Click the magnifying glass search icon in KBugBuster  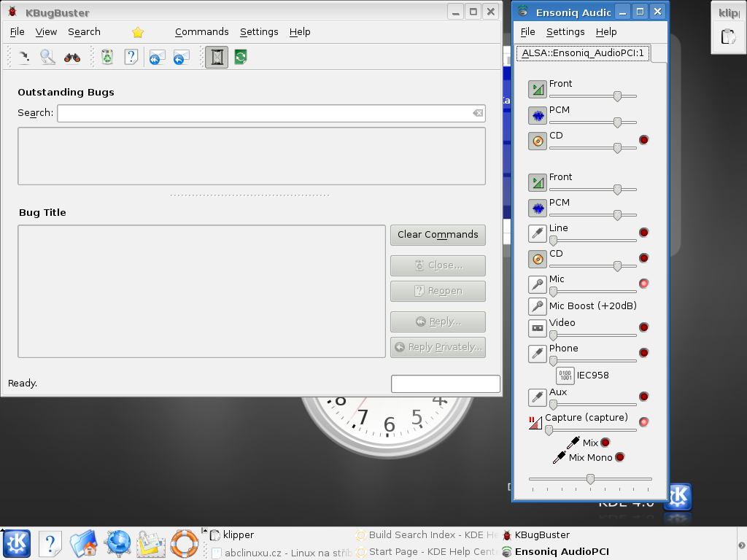pyautogui.click(x=47, y=58)
